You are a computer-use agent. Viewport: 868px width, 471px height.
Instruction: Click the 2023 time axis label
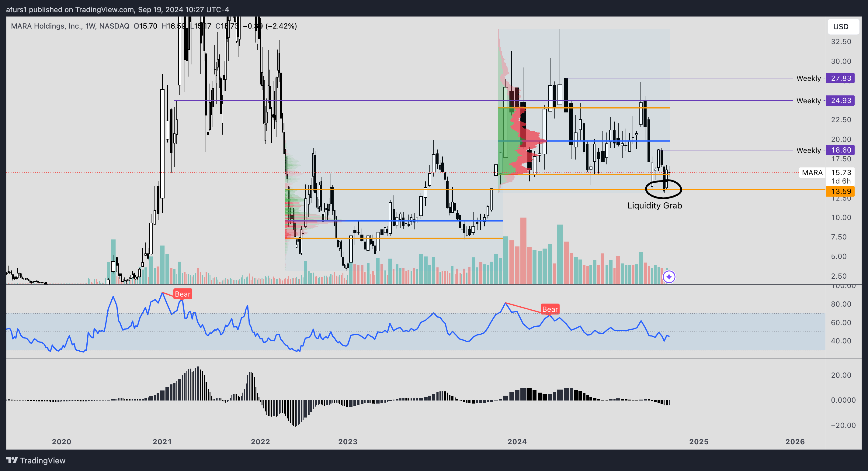[x=348, y=442]
